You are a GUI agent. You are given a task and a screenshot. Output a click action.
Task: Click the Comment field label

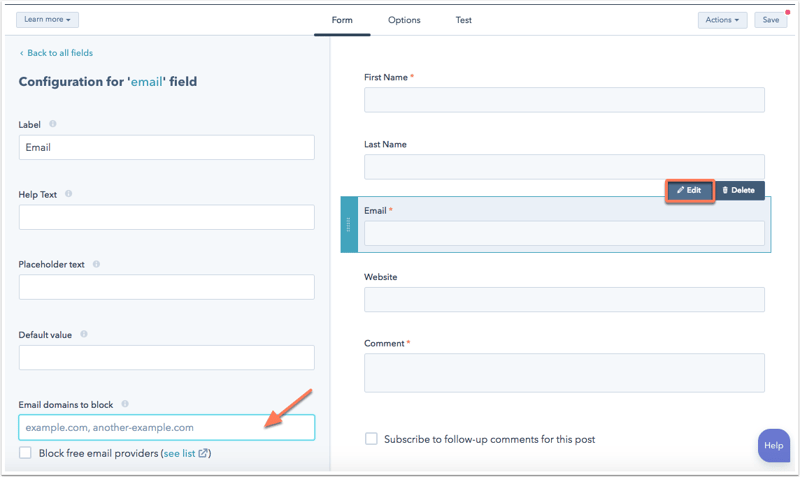tap(384, 343)
